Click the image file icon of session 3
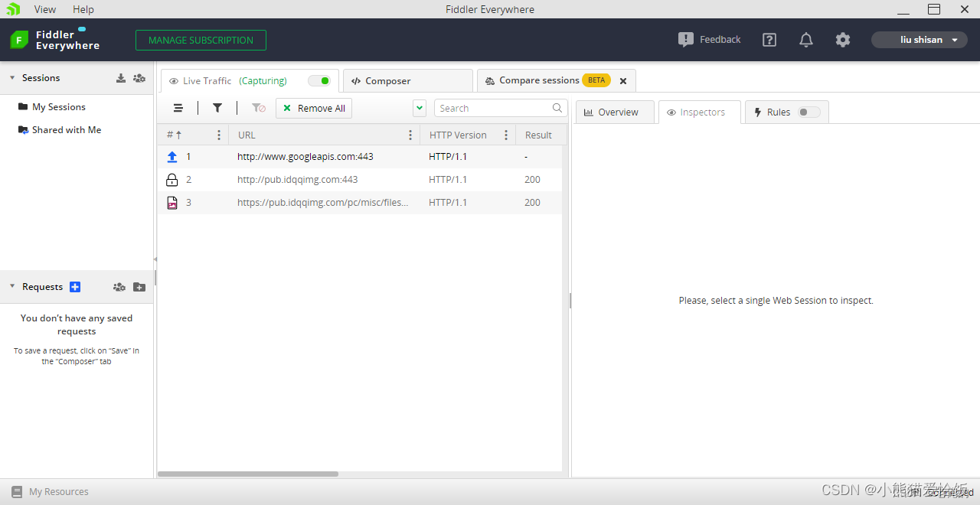Viewport: 980px width, 505px height. (x=172, y=203)
